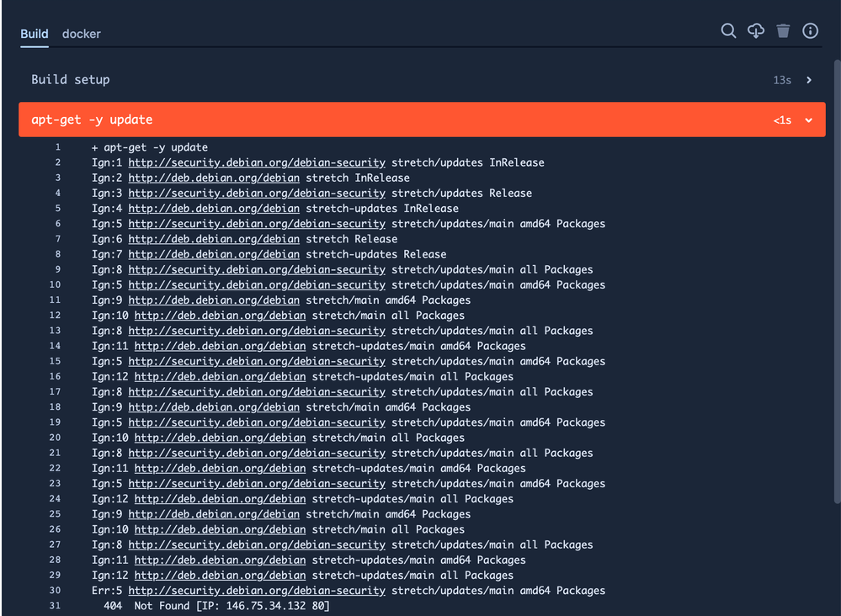The image size is (841, 616).
Task: Open the security.debian.org link on line 19
Action: [x=257, y=422]
